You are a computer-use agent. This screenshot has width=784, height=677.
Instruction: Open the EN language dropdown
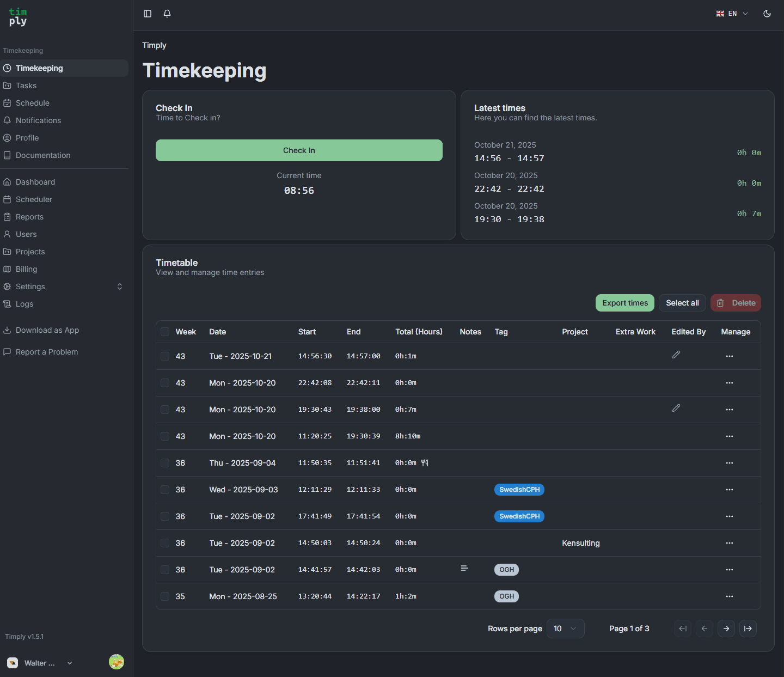[732, 14]
